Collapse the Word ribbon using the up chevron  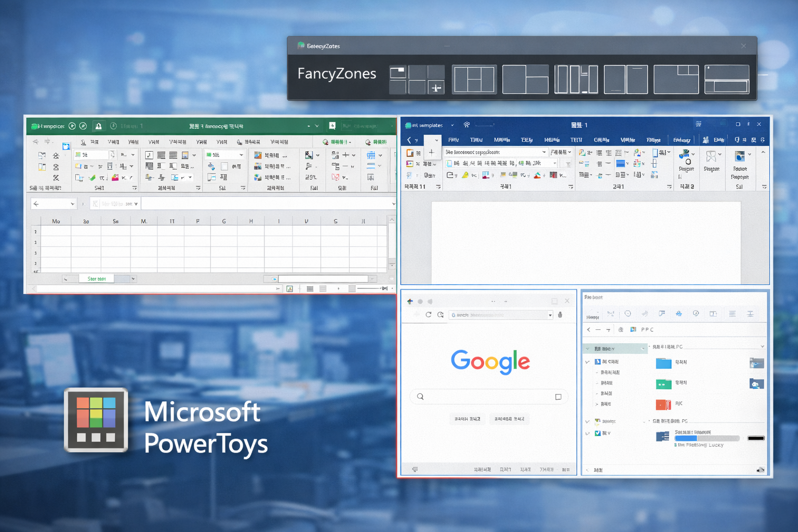[763, 152]
